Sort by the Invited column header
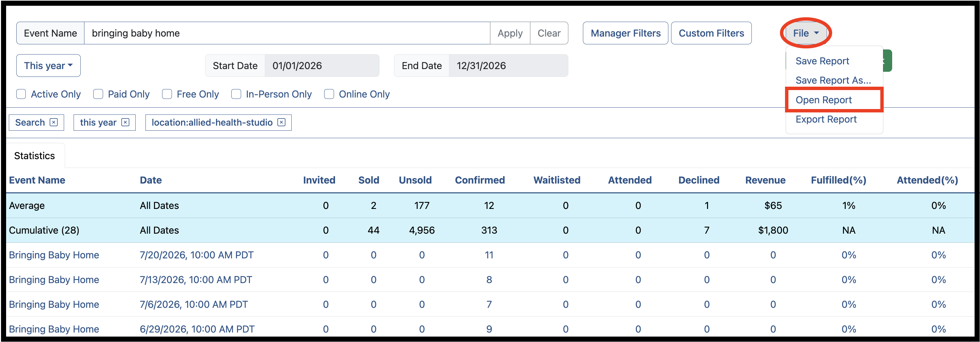Viewport: 980px width, 342px height. pyautogui.click(x=319, y=180)
